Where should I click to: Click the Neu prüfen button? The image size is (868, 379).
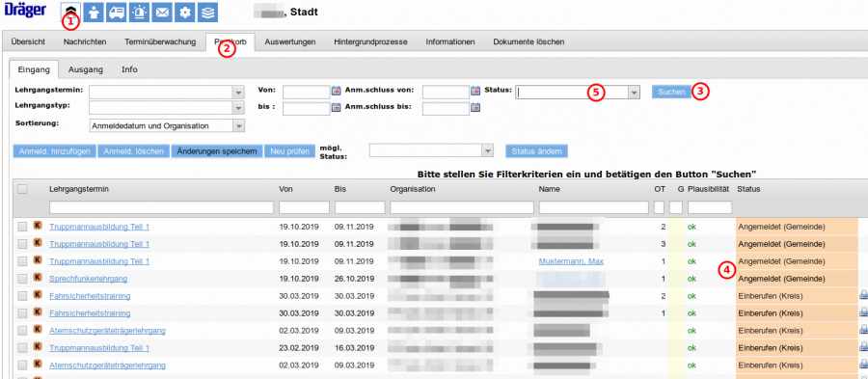coord(289,151)
